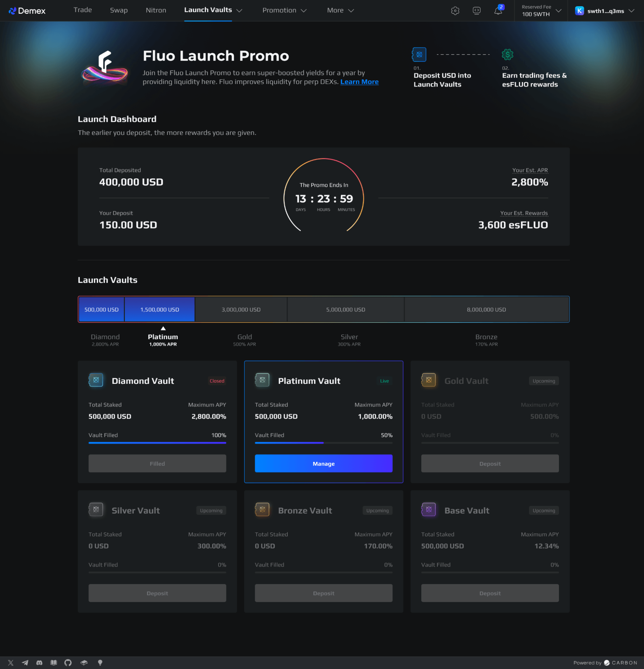Click the Demex logo
Viewport: 644px width, 669px height.
27,11
